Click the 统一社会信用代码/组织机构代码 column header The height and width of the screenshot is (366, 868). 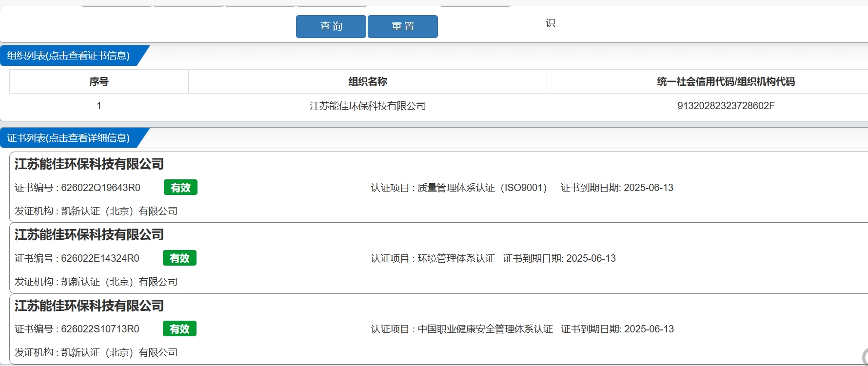click(726, 81)
